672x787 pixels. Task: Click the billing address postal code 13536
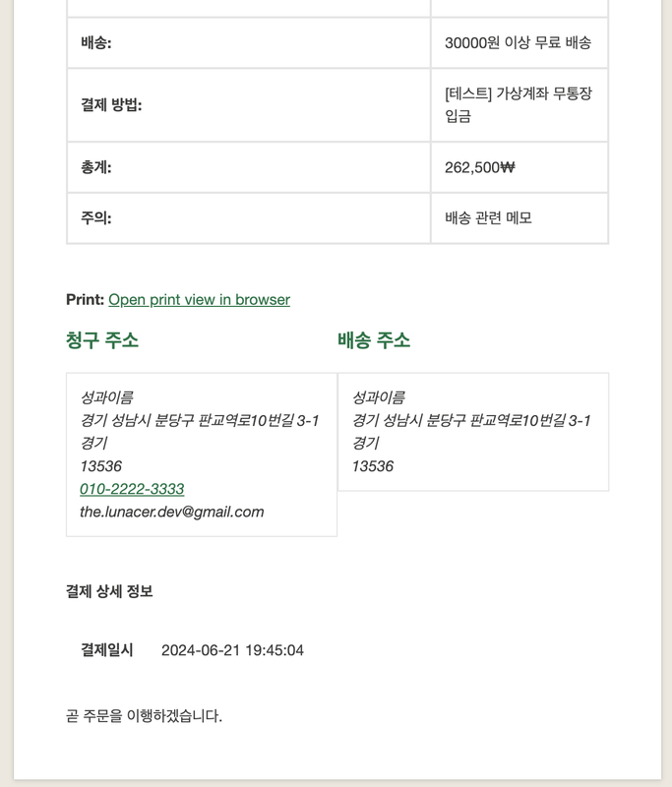101,466
